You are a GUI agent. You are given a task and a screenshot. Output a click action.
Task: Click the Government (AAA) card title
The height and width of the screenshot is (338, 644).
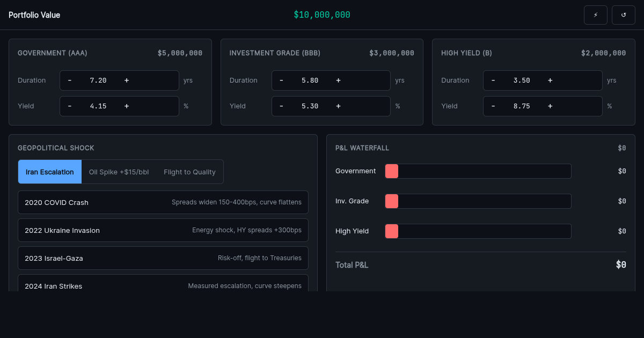(53, 53)
